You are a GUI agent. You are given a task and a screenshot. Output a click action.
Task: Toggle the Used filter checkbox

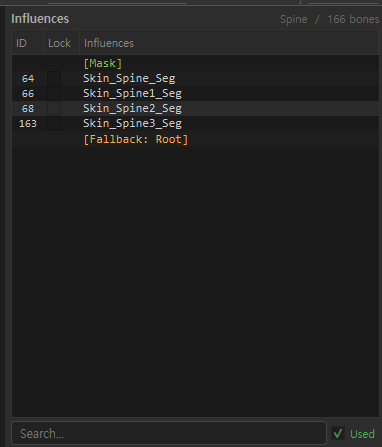338,433
